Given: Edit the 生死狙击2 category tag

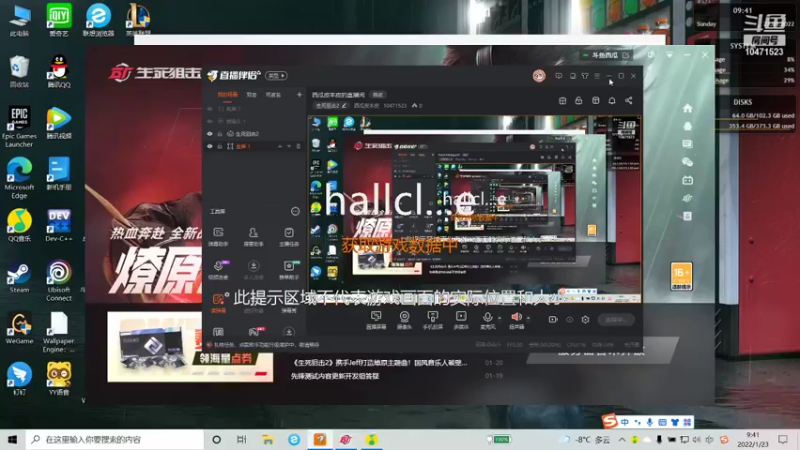Looking at the screenshot, I should [331, 106].
